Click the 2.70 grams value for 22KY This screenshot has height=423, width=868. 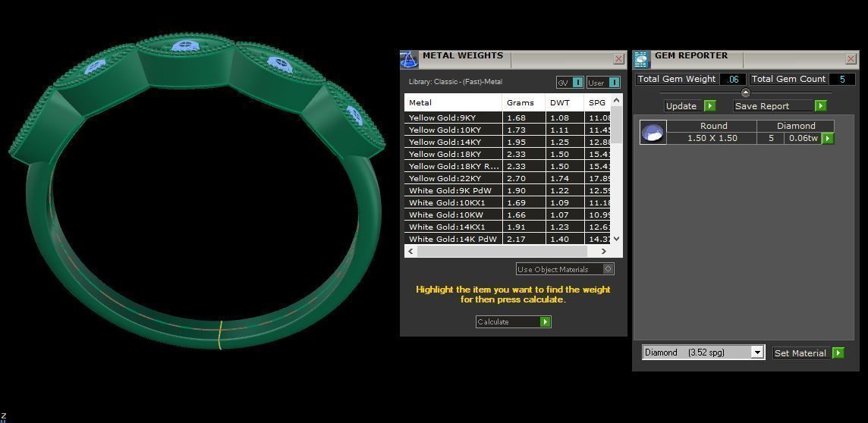point(524,179)
